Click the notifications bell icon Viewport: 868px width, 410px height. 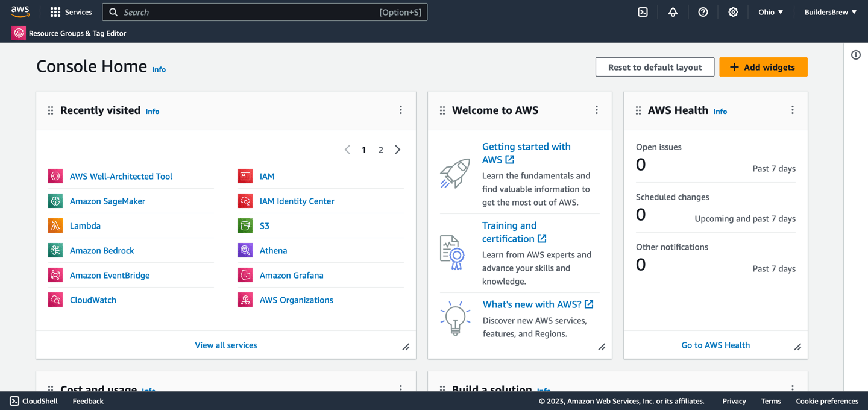(673, 12)
